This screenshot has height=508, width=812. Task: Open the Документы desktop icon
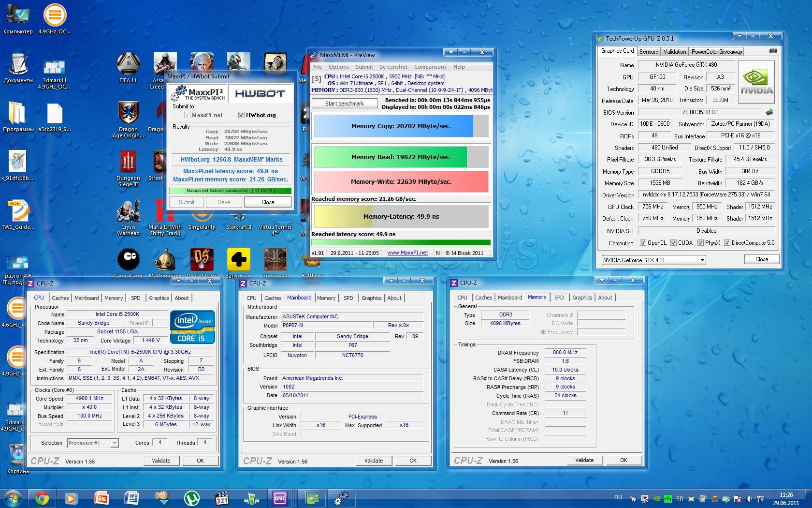[18, 68]
